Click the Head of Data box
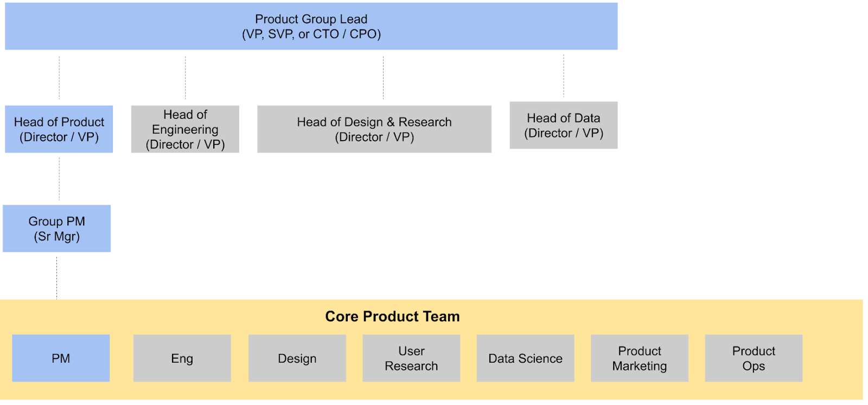Image resolution: width=868 pixels, height=405 pixels. (x=564, y=125)
